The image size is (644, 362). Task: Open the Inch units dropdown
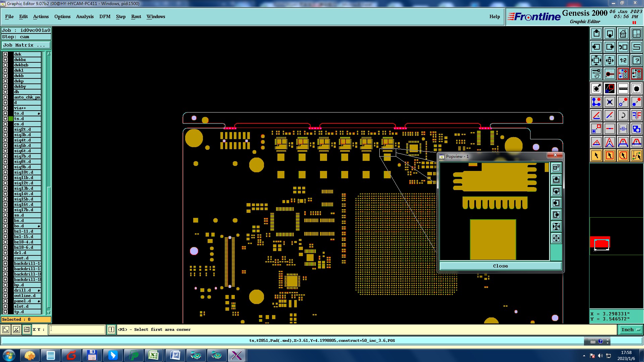click(x=630, y=329)
